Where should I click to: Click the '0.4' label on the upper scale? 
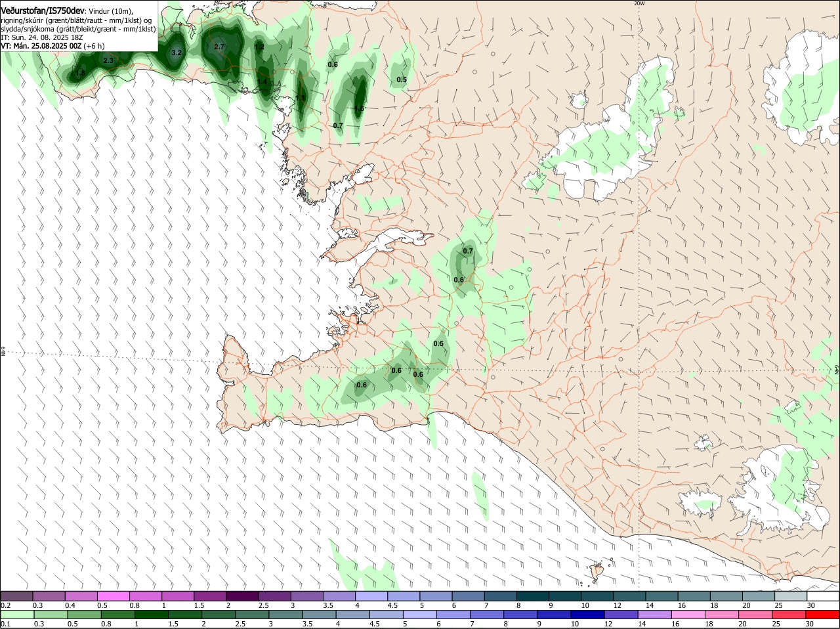coord(70,605)
